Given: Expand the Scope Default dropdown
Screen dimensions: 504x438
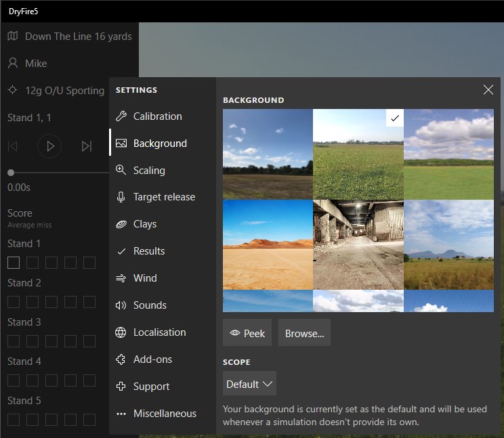Looking at the screenshot, I should [249, 384].
